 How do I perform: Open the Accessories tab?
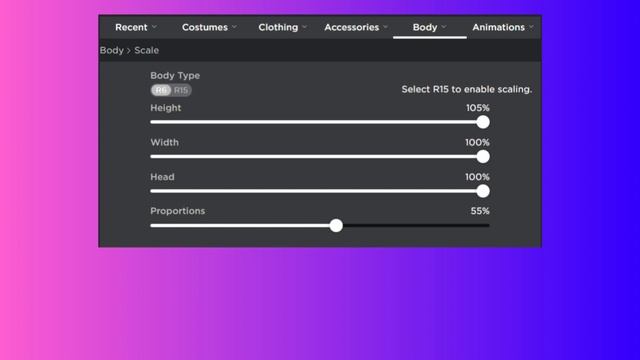351,27
